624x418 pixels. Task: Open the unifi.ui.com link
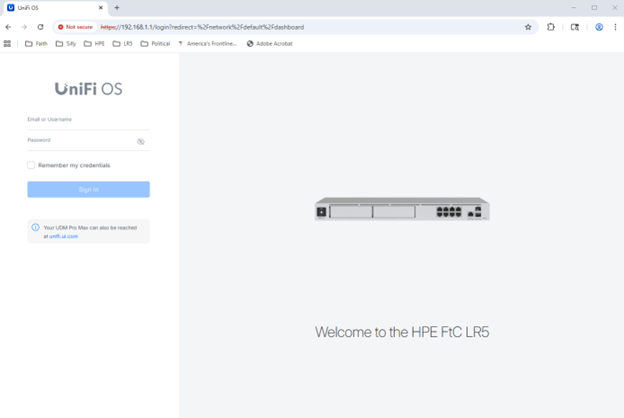tap(64, 236)
